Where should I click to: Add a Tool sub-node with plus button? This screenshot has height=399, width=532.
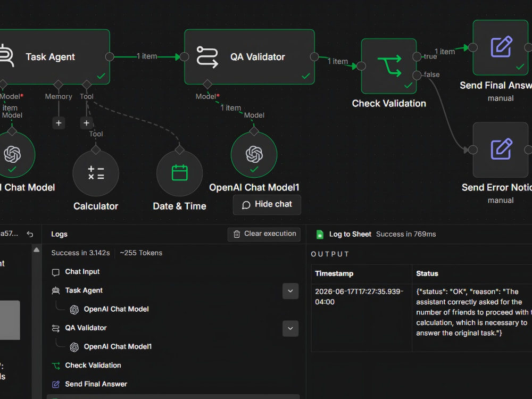tap(87, 123)
